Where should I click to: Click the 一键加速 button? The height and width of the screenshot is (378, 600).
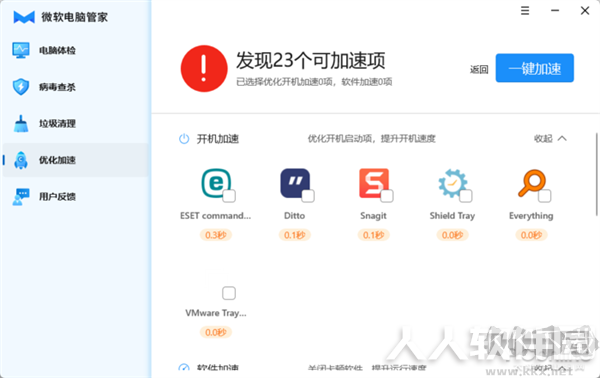pyautogui.click(x=535, y=68)
